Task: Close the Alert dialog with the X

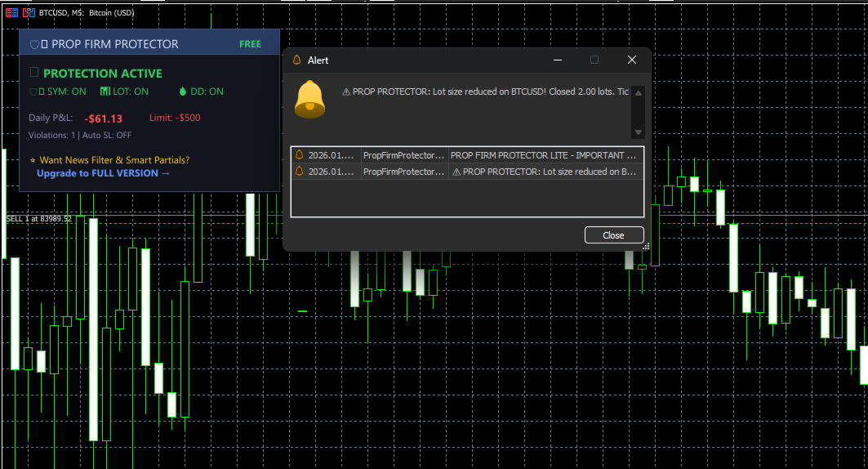Action: point(632,60)
